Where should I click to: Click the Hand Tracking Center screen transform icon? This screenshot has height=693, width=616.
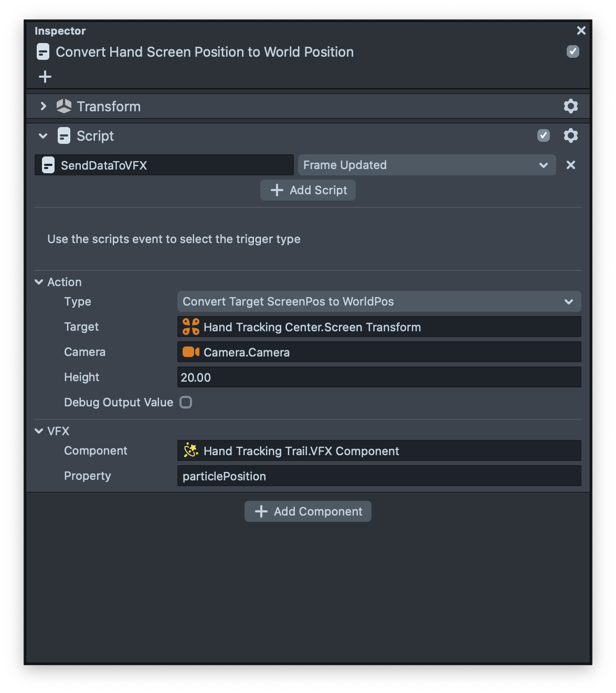point(190,327)
